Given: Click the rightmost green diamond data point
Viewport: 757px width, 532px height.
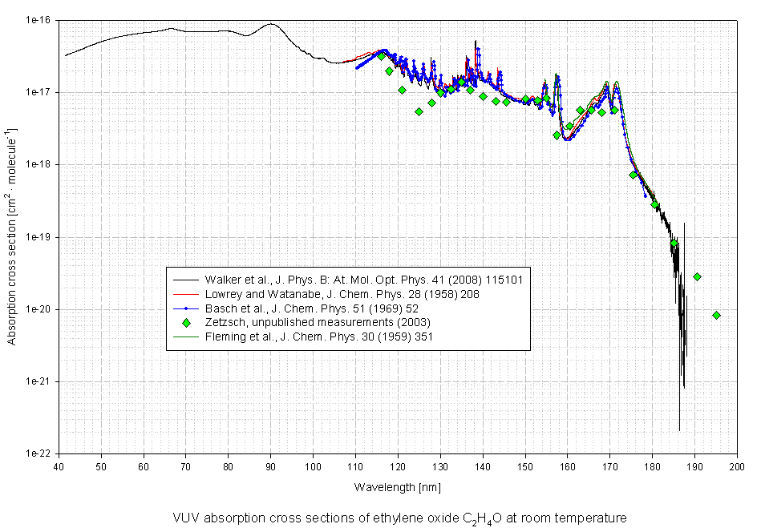Looking at the screenshot, I should pos(716,315).
